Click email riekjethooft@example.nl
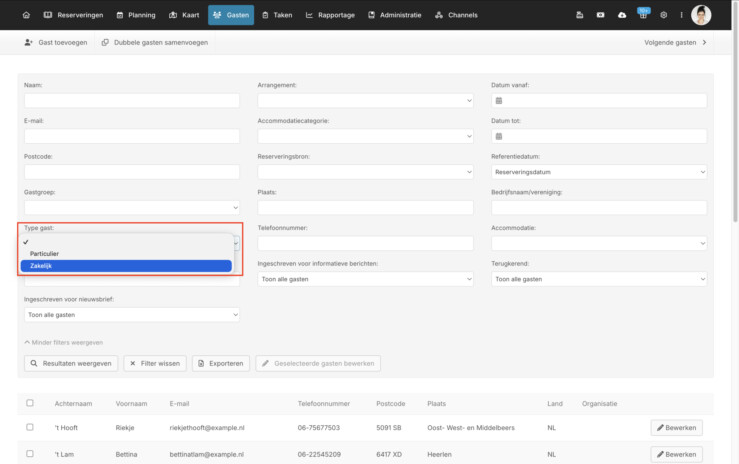The width and height of the screenshot is (739, 464). [207, 428]
